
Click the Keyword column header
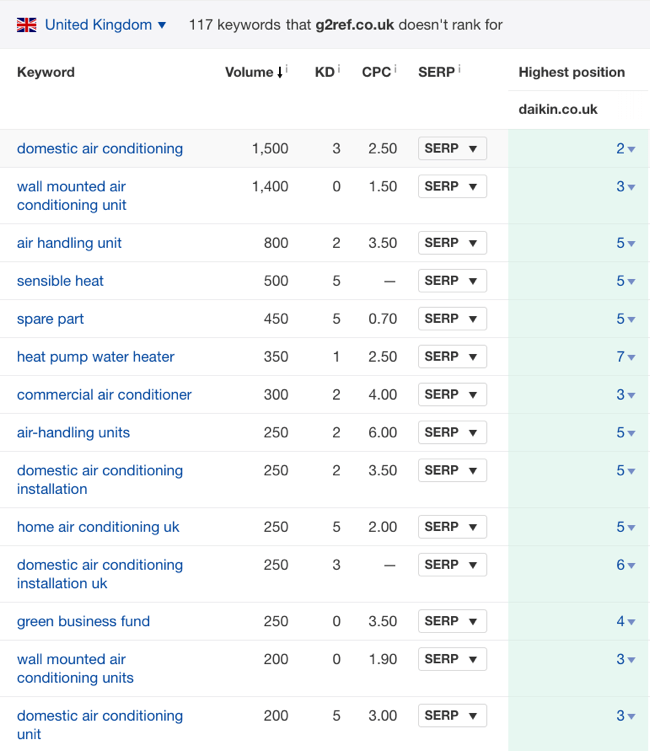[x=46, y=72]
